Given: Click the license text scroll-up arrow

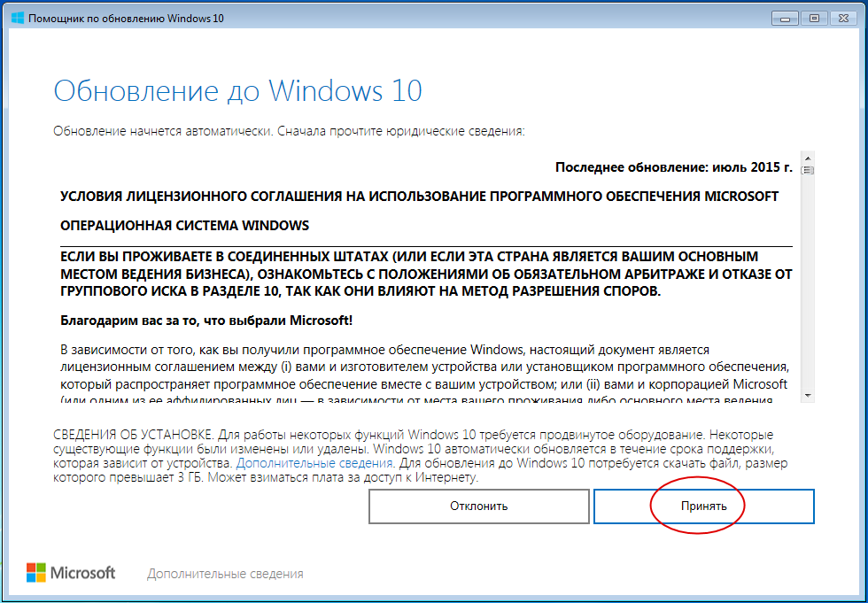Looking at the screenshot, I should [x=808, y=157].
